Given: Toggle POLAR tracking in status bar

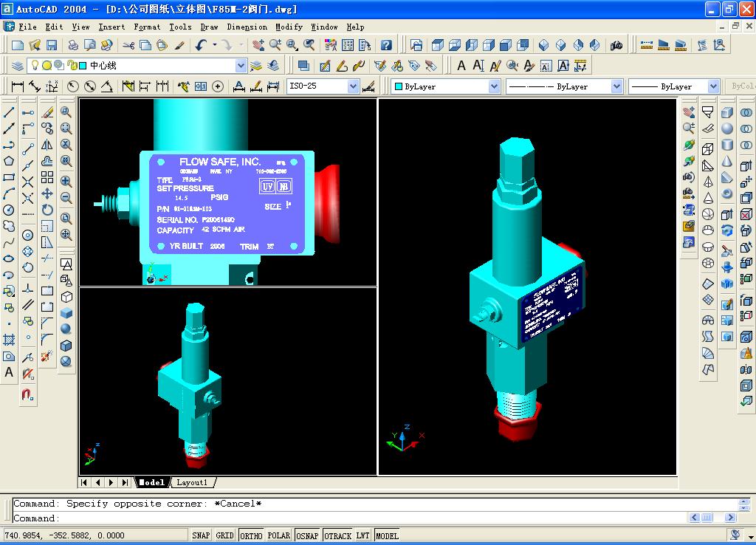Looking at the screenshot, I should point(278,536).
